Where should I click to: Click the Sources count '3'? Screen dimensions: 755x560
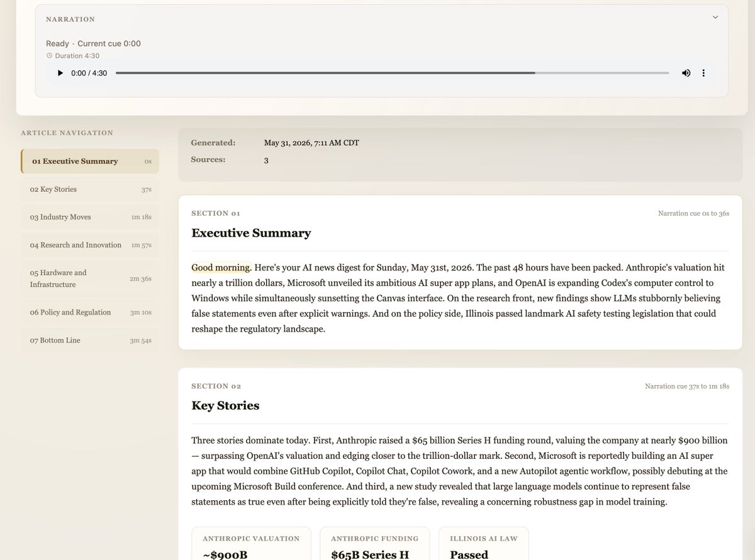pos(266,160)
